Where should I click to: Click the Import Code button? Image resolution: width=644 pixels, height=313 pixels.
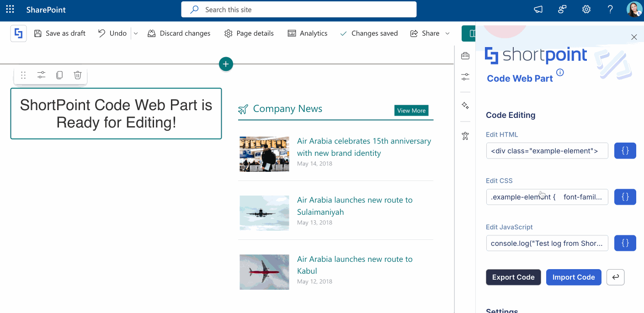[x=574, y=277]
